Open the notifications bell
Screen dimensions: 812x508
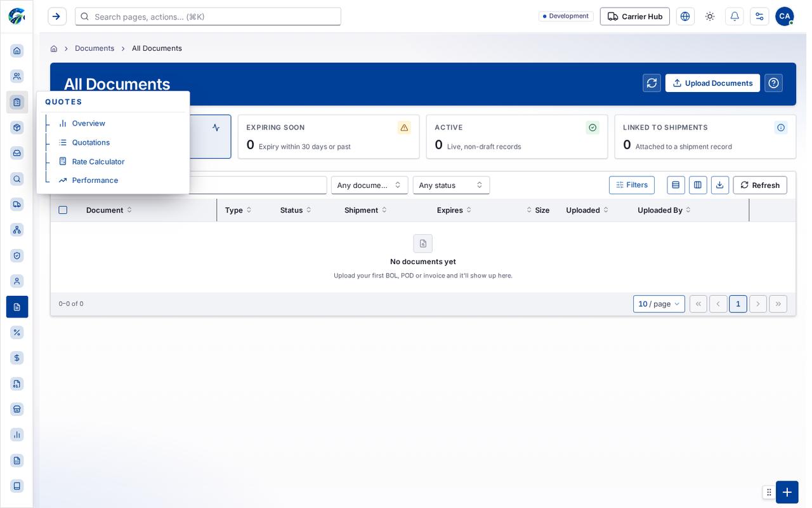coord(735,17)
